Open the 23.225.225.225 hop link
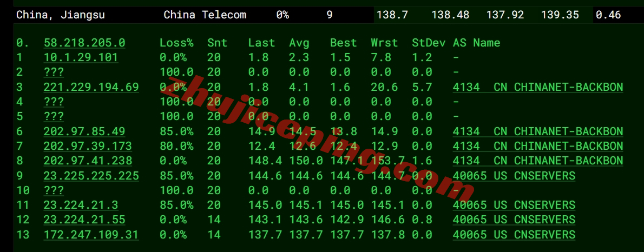Viewport: 644px width, 252px height. tap(91, 176)
